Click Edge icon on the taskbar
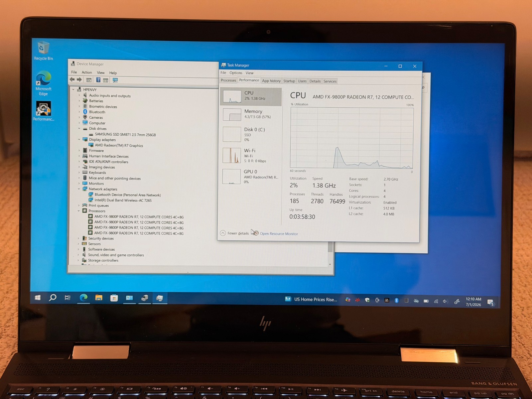The height and width of the screenshot is (399, 532). pyautogui.click(x=83, y=298)
